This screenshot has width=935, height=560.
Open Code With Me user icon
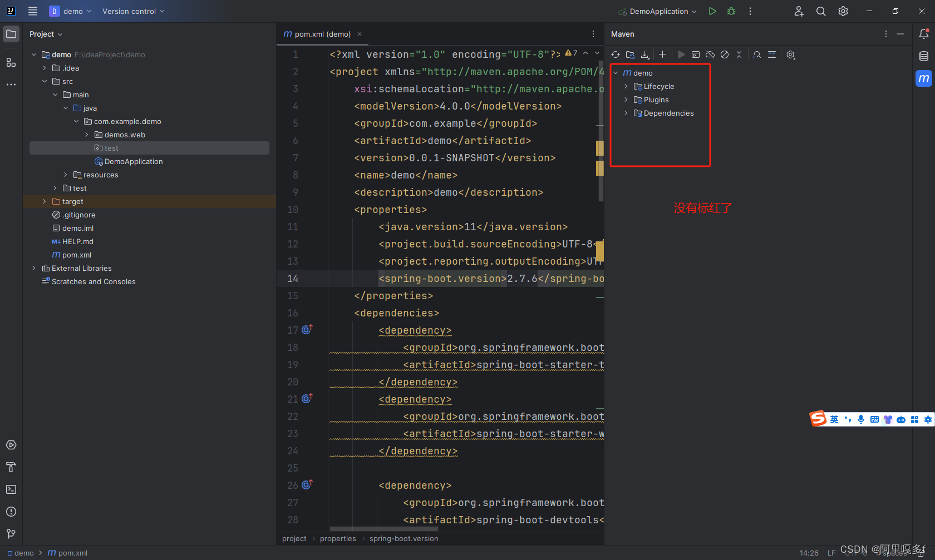click(799, 11)
